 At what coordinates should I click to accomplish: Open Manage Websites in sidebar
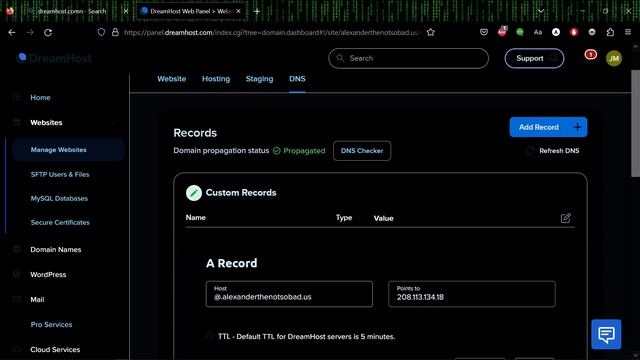[68, 150]
